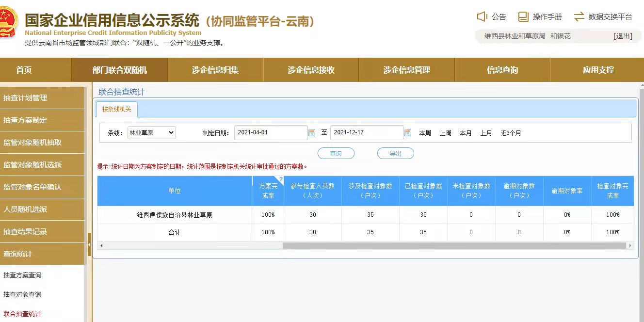Select the 上周 quick date link
644x322 pixels.
[x=446, y=133]
